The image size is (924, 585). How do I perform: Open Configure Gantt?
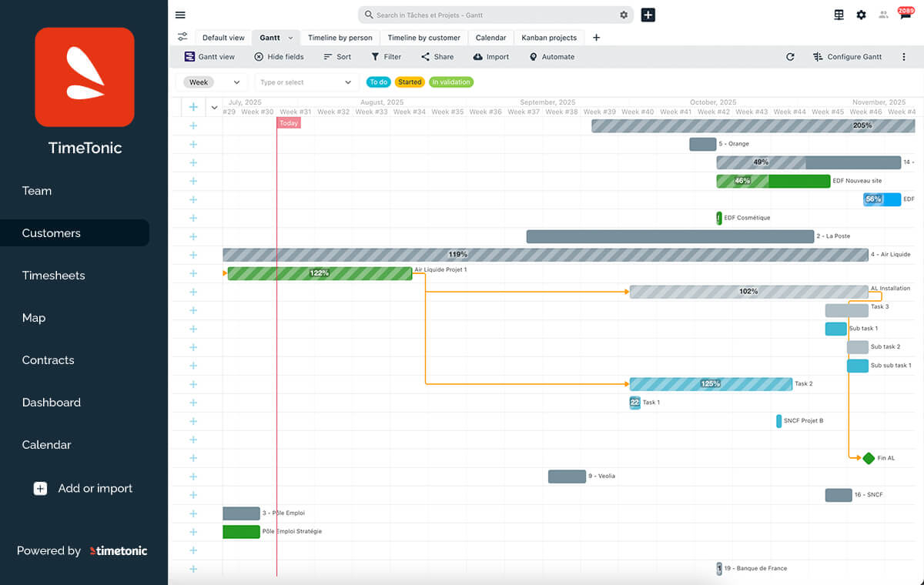click(x=847, y=57)
